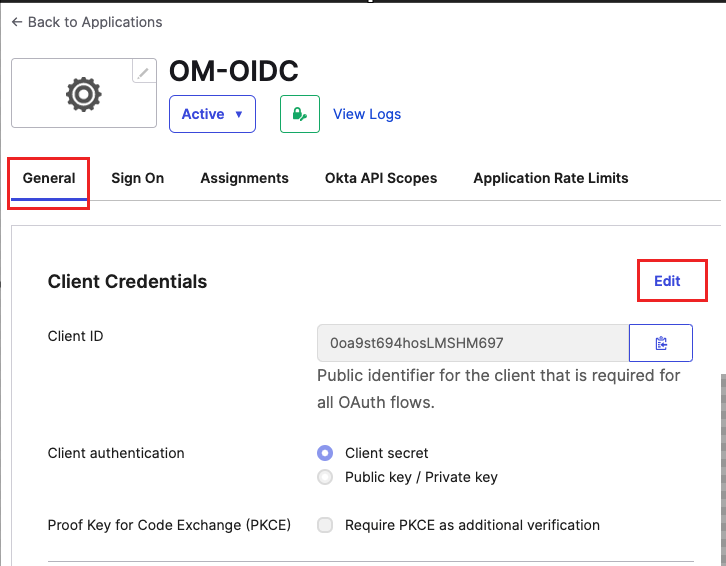Image resolution: width=726 pixels, height=566 pixels.
Task: Click the green lock key icon button
Action: [x=300, y=114]
